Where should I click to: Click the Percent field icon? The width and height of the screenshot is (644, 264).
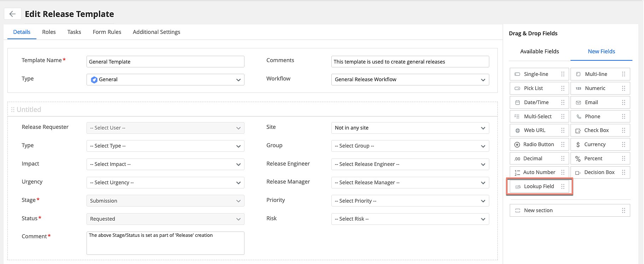tap(578, 159)
